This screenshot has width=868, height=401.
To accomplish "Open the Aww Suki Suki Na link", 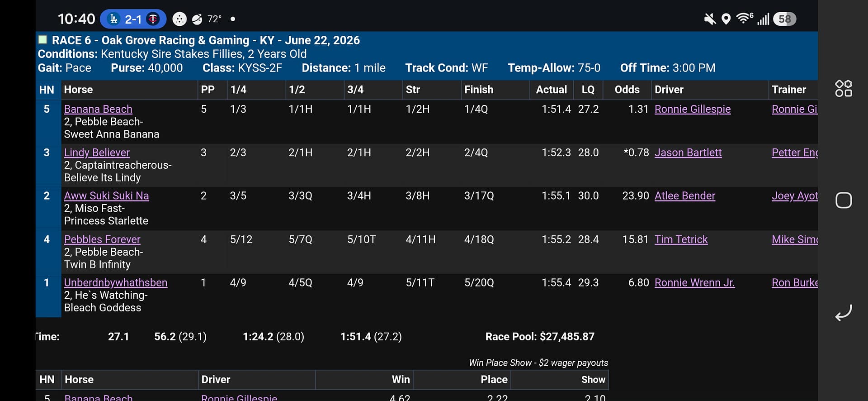I will click(x=106, y=196).
